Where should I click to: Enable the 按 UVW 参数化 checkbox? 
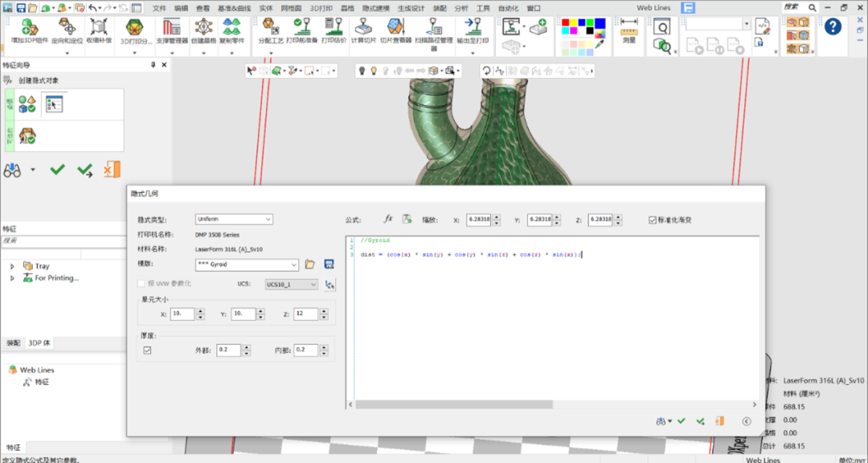pos(141,284)
